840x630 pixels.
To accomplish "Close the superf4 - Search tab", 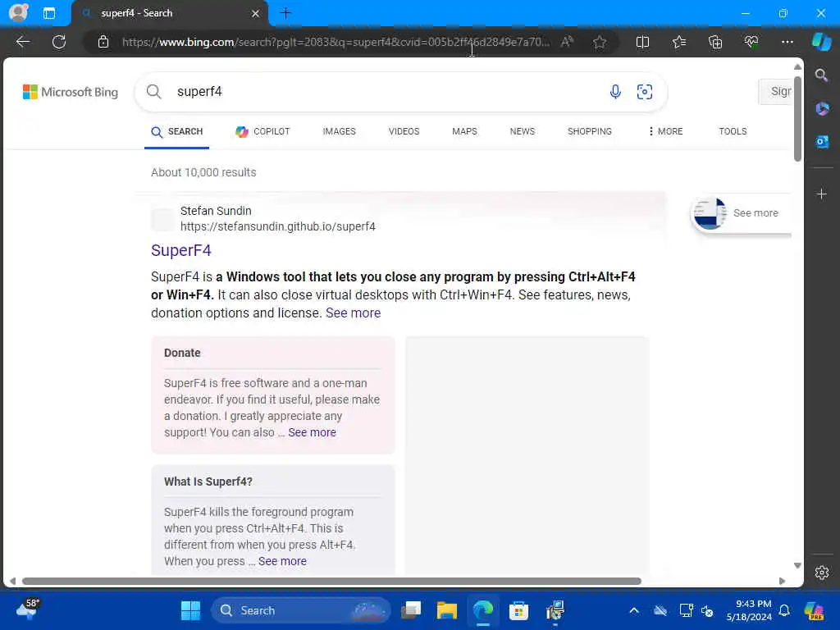I will coord(256,13).
